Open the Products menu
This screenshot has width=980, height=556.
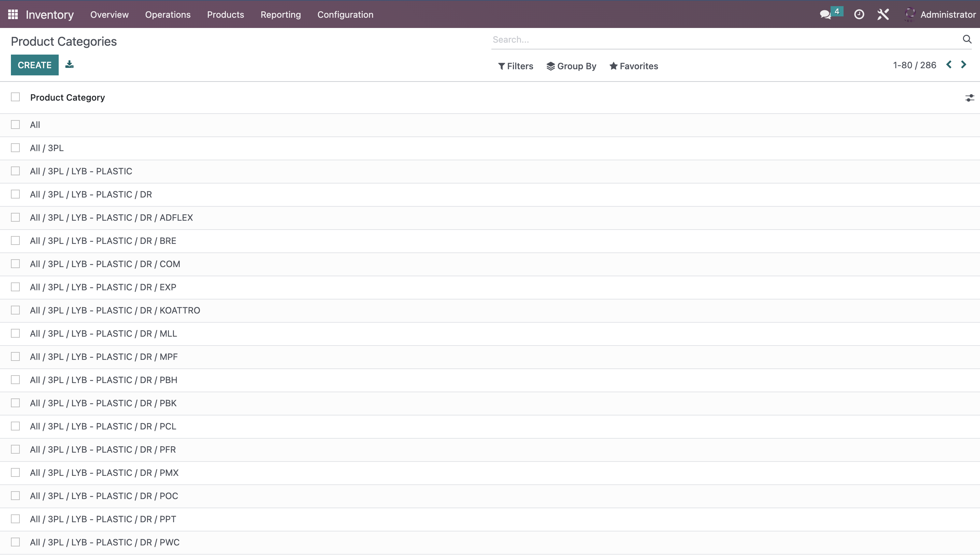[225, 15]
